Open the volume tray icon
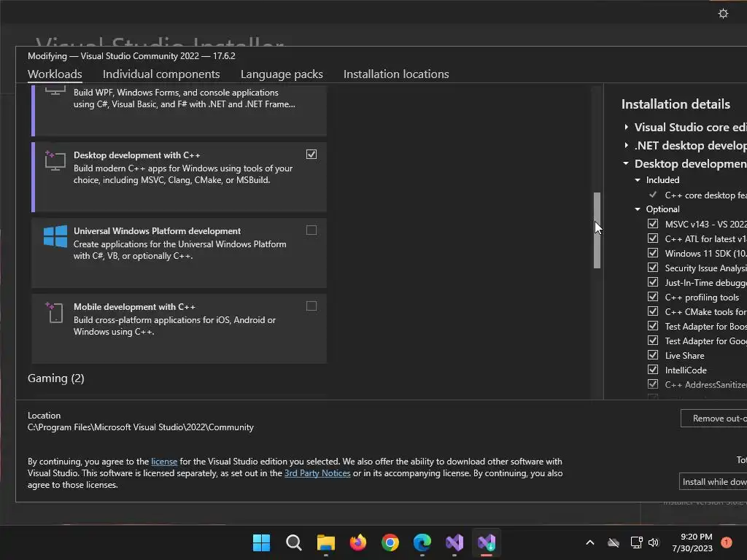Image resolution: width=747 pixels, height=560 pixels. [x=654, y=542]
